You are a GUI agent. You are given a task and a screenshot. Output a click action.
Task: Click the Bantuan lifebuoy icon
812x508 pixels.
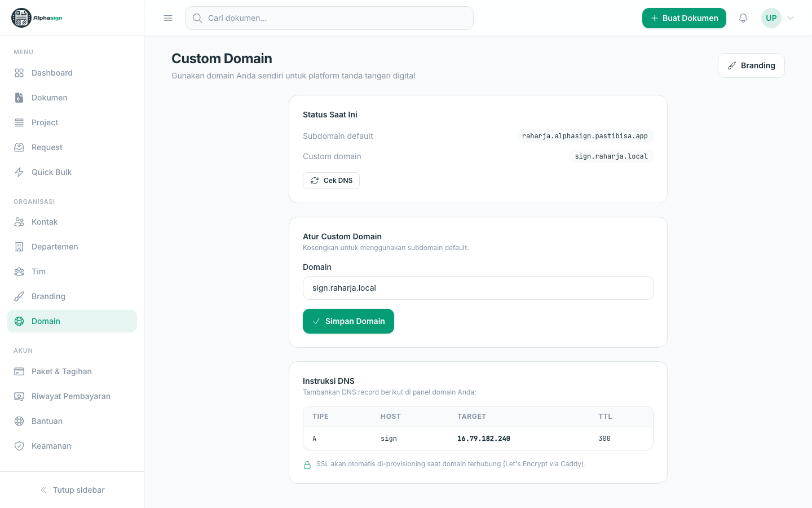point(19,421)
